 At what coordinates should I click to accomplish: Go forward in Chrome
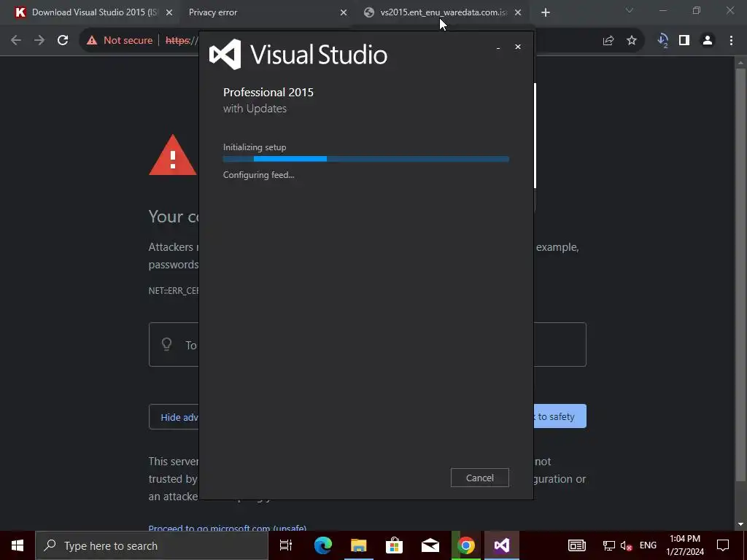pyautogui.click(x=39, y=41)
